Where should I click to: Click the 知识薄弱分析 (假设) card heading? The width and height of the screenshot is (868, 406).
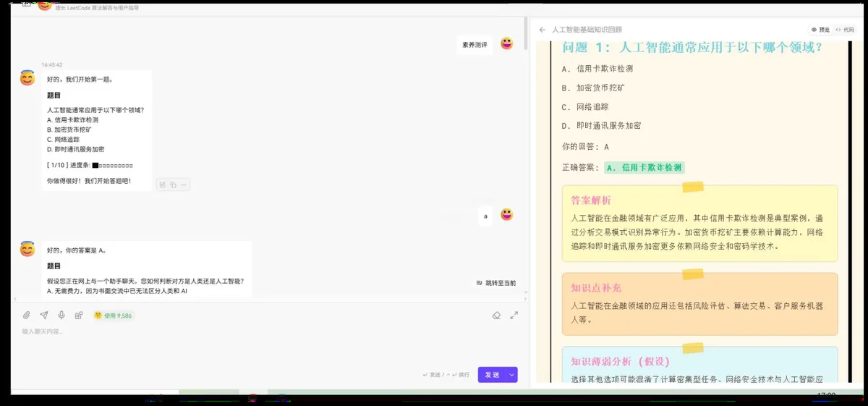[x=620, y=361]
